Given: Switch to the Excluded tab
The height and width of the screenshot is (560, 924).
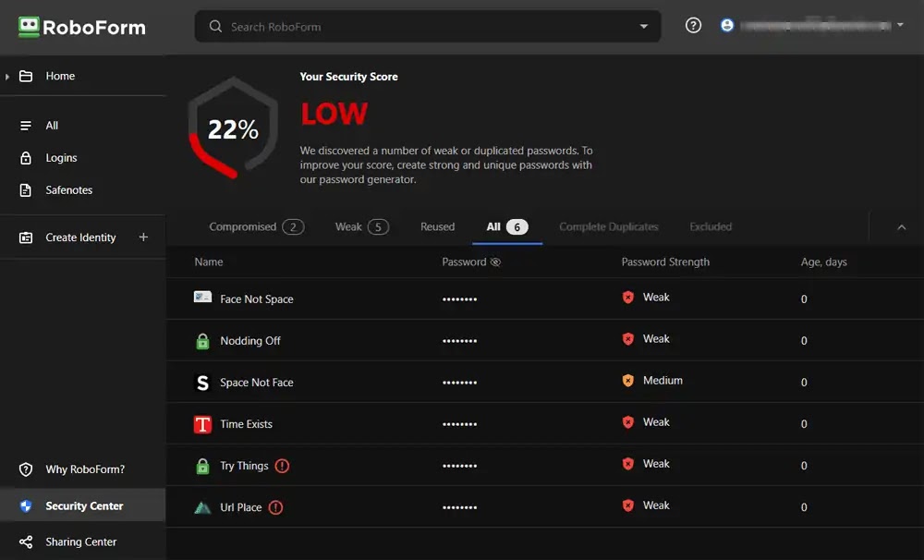Looking at the screenshot, I should click(x=711, y=227).
